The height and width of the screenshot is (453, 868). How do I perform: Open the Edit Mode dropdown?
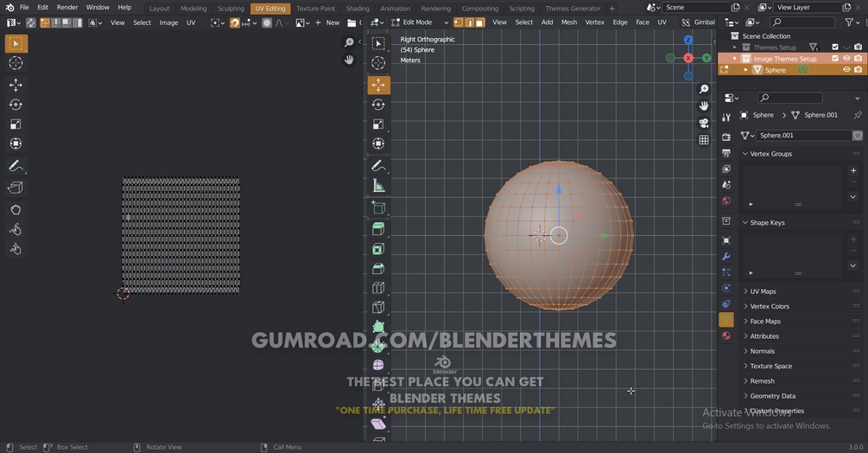420,22
